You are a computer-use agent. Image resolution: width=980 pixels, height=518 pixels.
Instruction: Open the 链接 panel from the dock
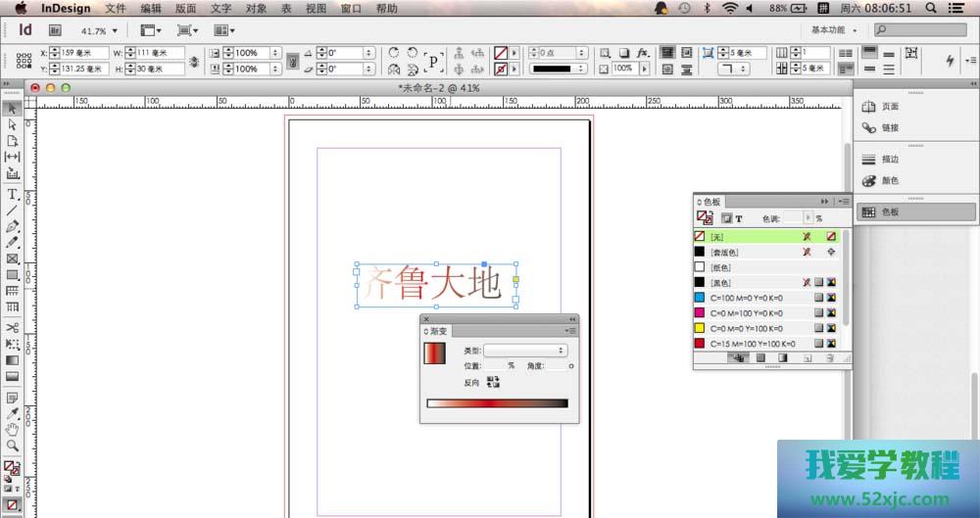click(890, 128)
